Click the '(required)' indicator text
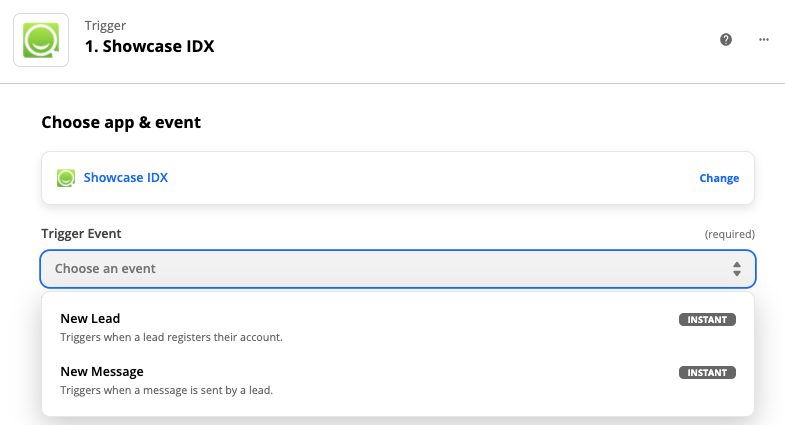Image resolution: width=785 pixels, height=425 pixels. pyautogui.click(x=729, y=234)
